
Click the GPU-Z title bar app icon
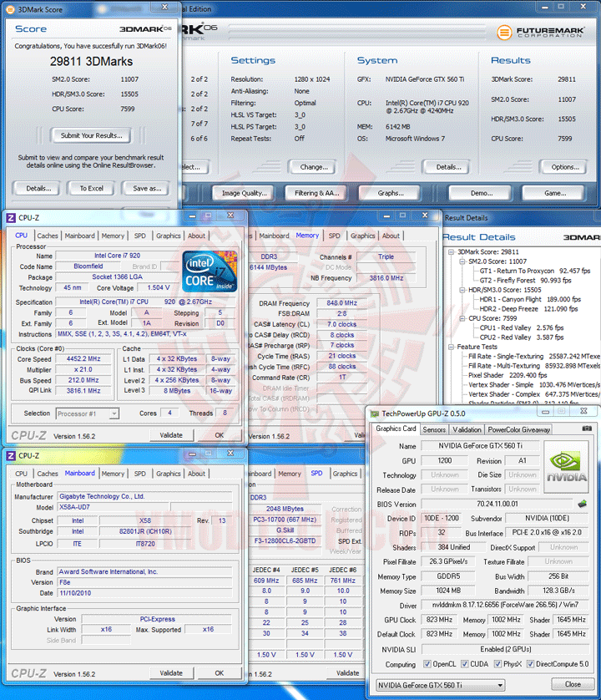point(375,413)
